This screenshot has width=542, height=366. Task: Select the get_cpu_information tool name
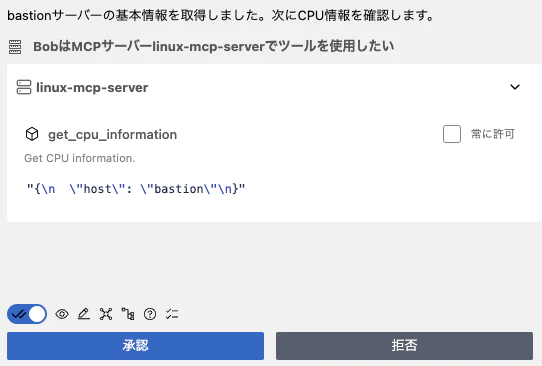tap(112, 134)
